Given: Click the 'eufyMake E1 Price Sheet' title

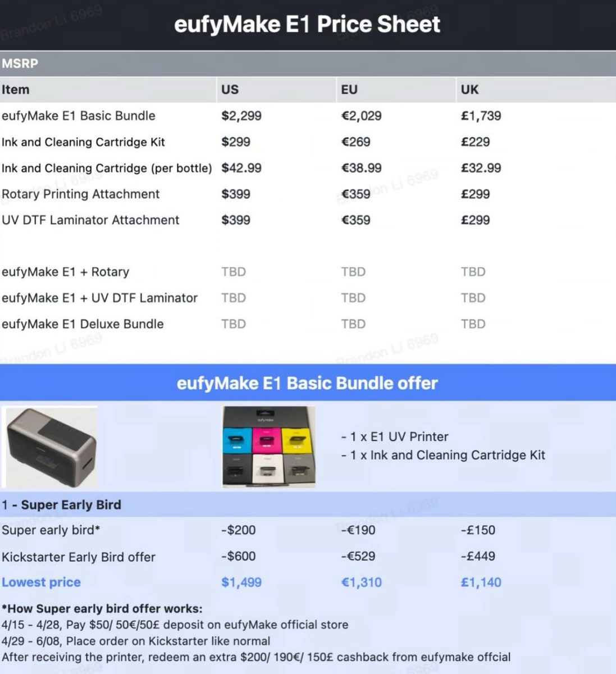Looking at the screenshot, I should 307,25.
